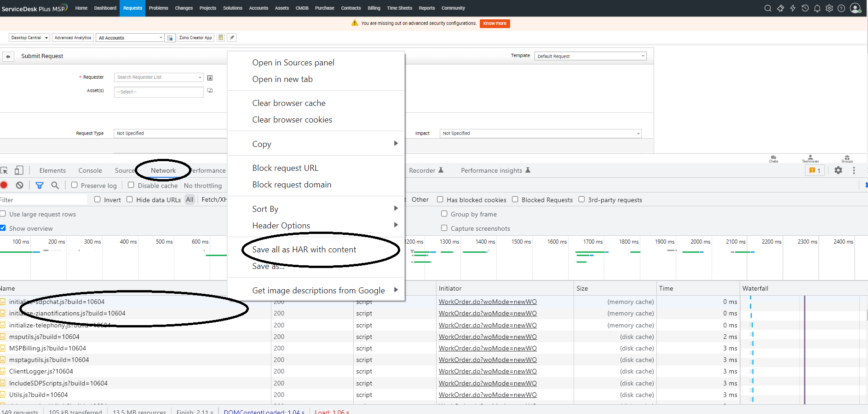Open DevTools three-dot customize menu
Image resolution: width=868 pixels, height=414 pixels.
pyautogui.click(x=854, y=170)
